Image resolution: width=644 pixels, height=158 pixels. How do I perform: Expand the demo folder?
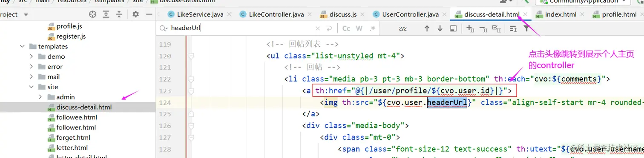(32, 56)
